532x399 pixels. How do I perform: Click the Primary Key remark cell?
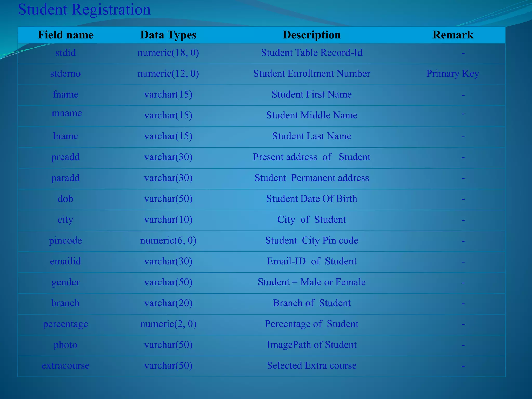coord(453,74)
